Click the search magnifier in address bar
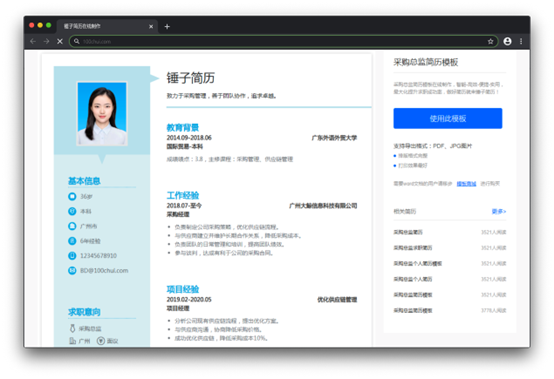 click(76, 41)
